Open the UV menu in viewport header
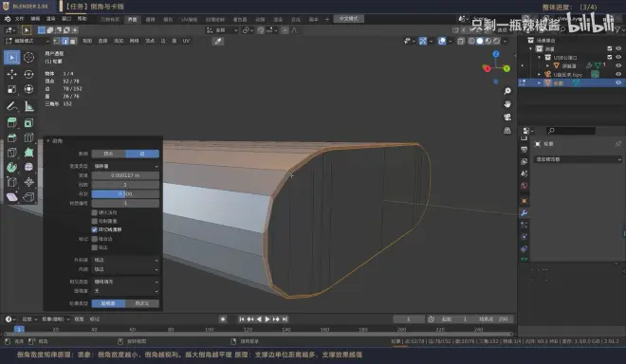 click(186, 41)
